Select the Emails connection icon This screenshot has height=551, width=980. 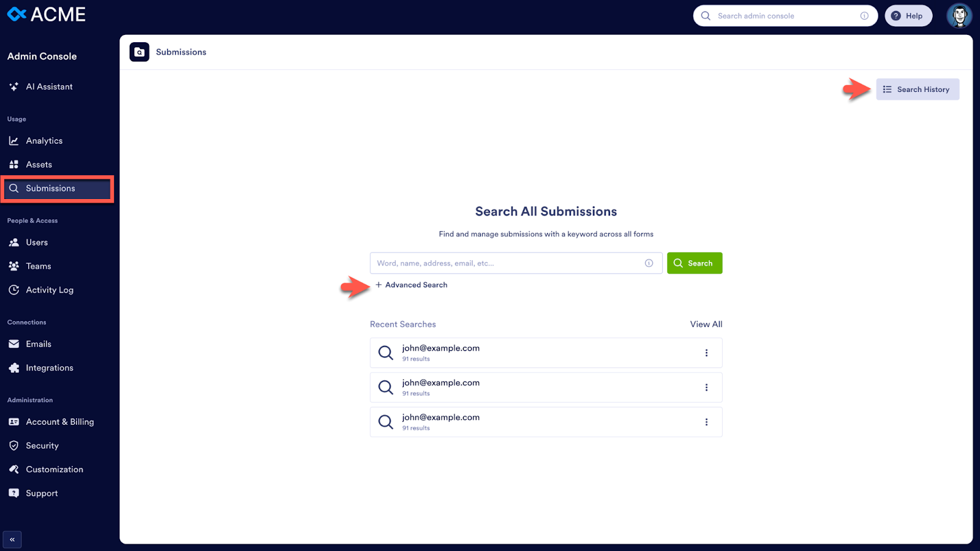click(14, 343)
